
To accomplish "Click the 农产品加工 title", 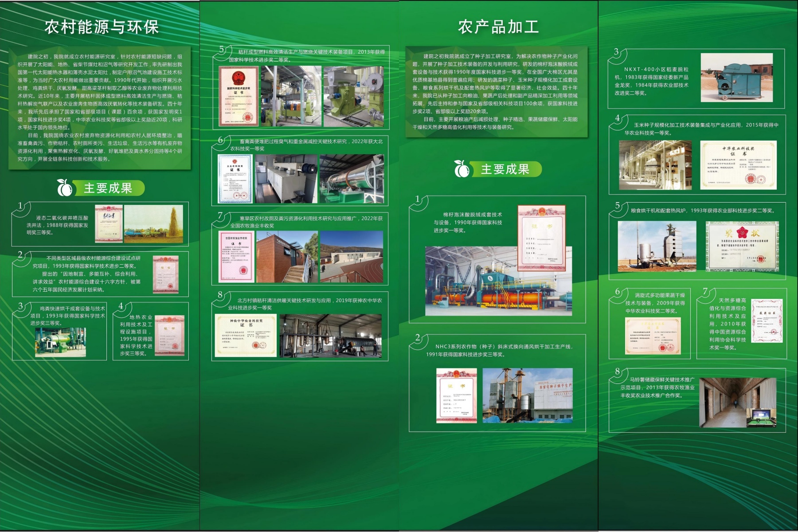I will 498,27.
